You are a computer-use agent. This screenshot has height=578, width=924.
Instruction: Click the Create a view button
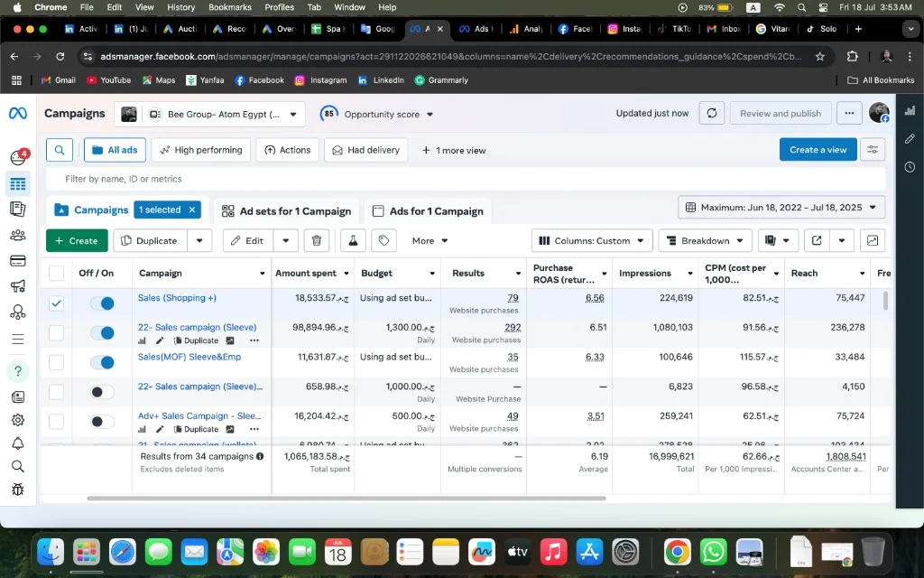pos(818,150)
